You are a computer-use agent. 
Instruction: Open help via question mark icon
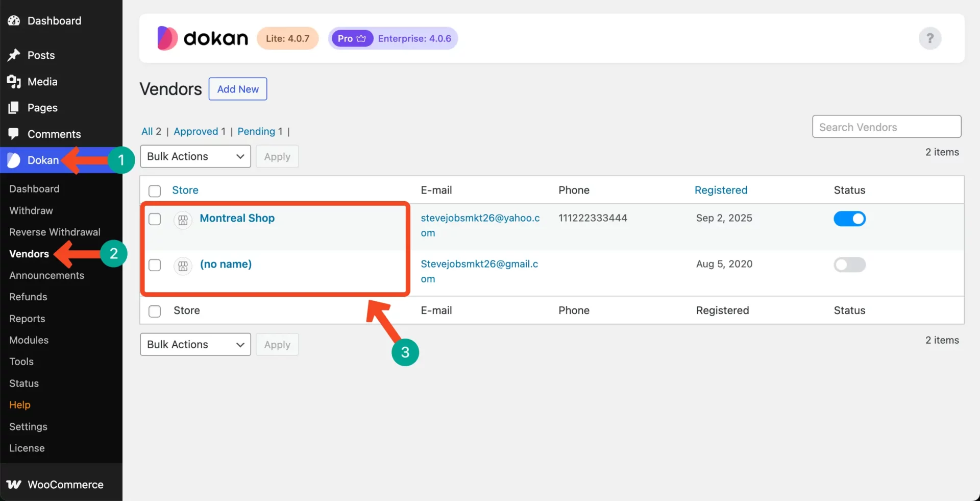[930, 38]
